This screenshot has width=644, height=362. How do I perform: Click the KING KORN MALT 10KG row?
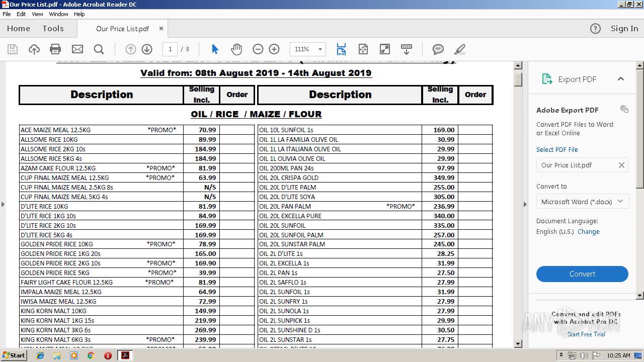136,311
